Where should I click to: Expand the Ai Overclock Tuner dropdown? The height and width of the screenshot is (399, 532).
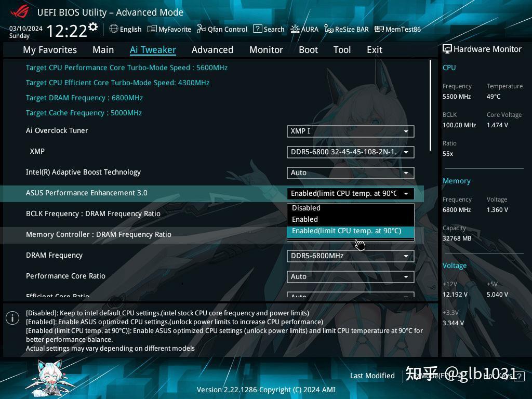coord(351,131)
